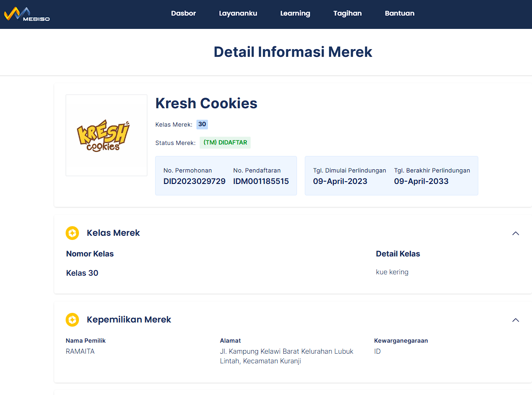Image resolution: width=532 pixels, height=395 pixels.
Task: Select registration number IDM001185515
Action: [261, 181]
